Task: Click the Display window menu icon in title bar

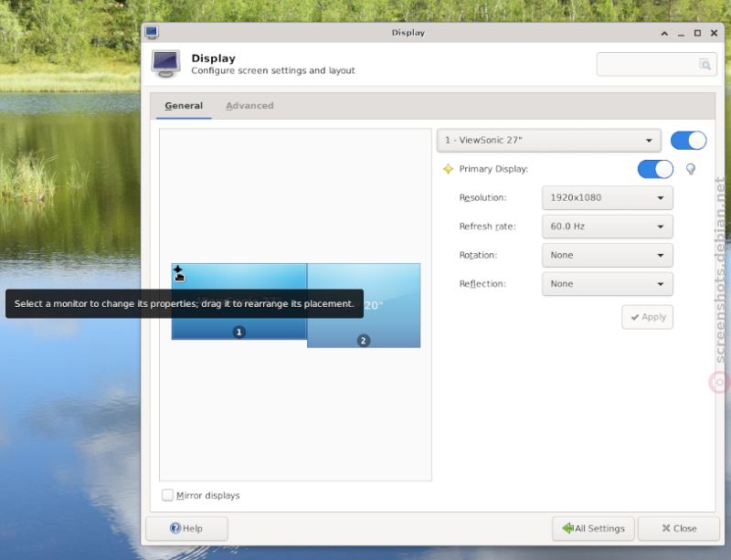Action: pos(152,32)
